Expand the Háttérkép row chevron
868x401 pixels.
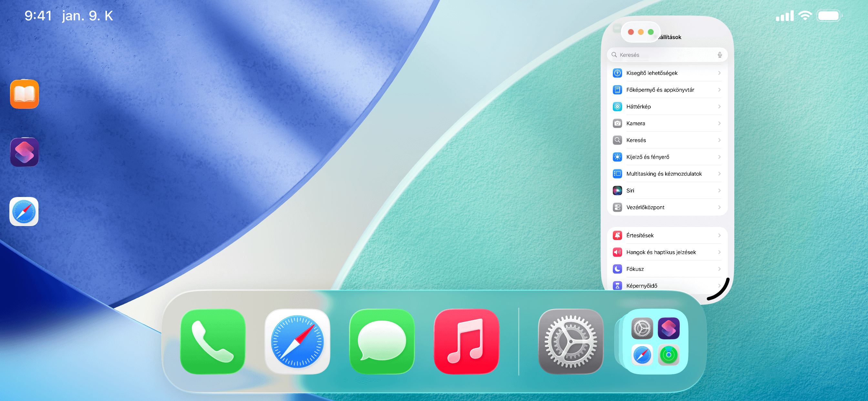pyautogui.click(x=719, y=107)
